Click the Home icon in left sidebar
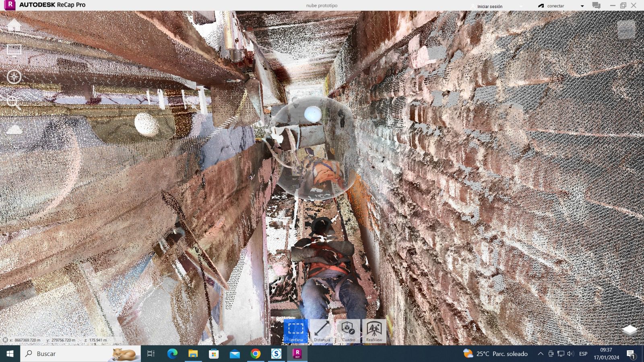The height and width of the screenshot is (362, 644). click(x=14, y=25)
